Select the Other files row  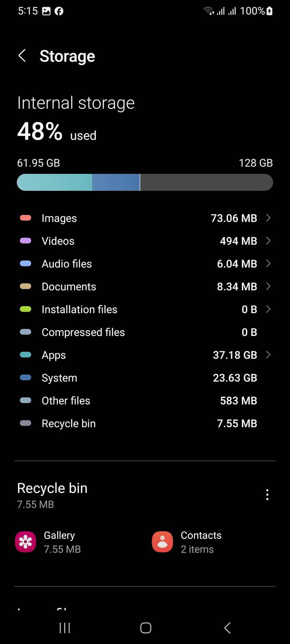(145, 400)
